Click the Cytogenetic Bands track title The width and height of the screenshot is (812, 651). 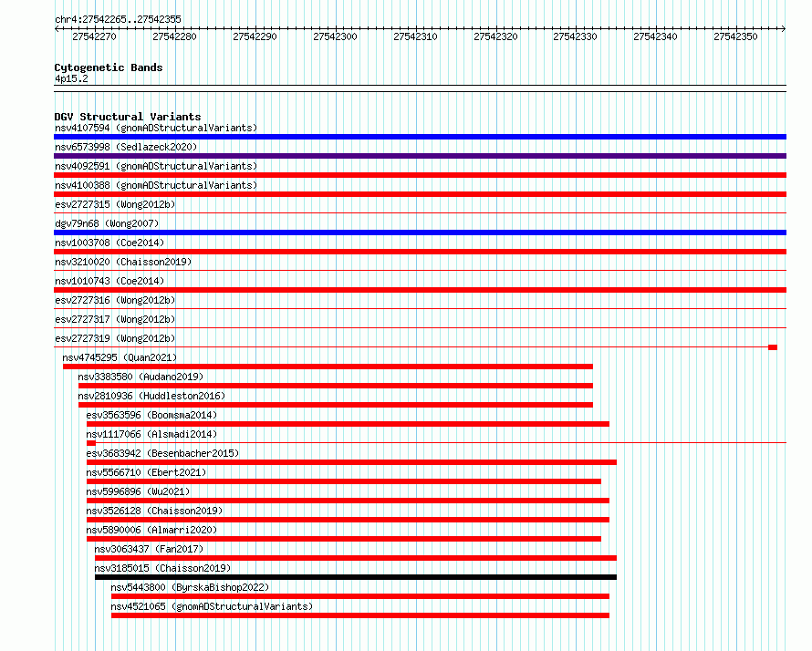[109, 67]
